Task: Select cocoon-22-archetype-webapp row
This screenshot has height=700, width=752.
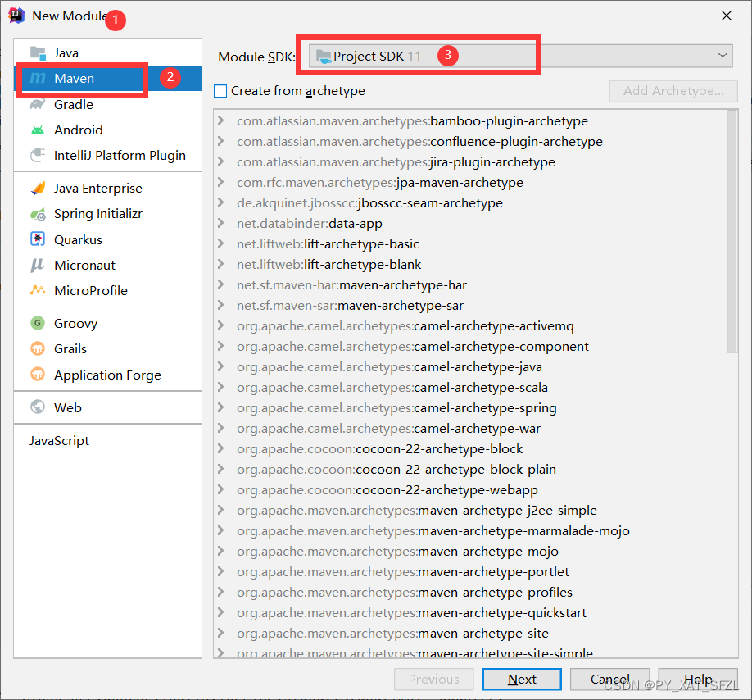Action: coord(470,489)
